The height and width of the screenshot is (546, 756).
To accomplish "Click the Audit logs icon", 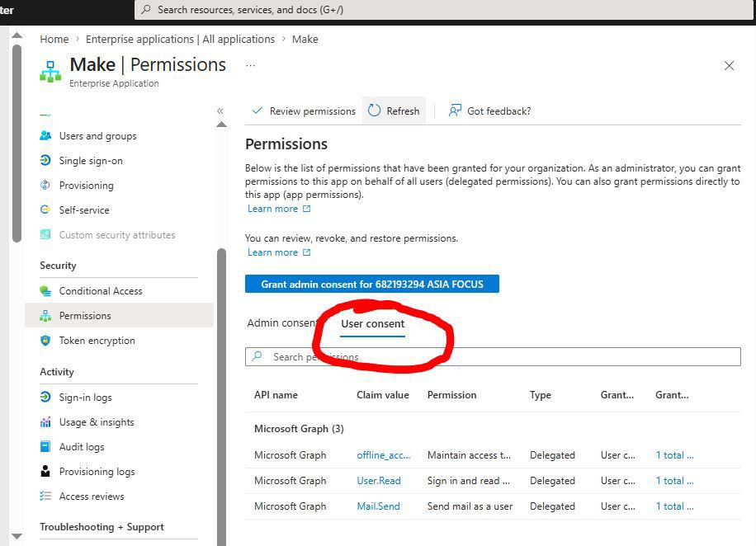I will click(45, 447).
